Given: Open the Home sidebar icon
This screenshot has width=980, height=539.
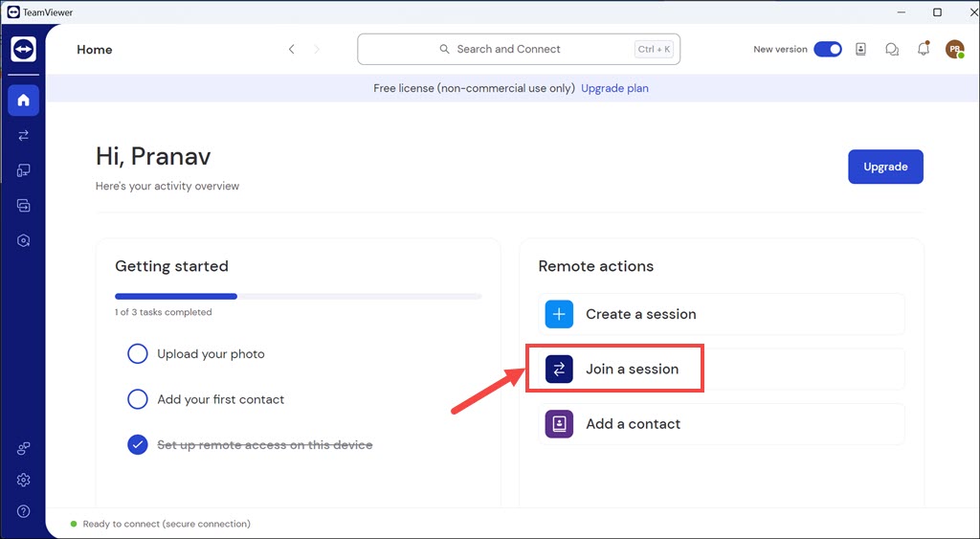Looking at the screenshot, I should (23, 100).
